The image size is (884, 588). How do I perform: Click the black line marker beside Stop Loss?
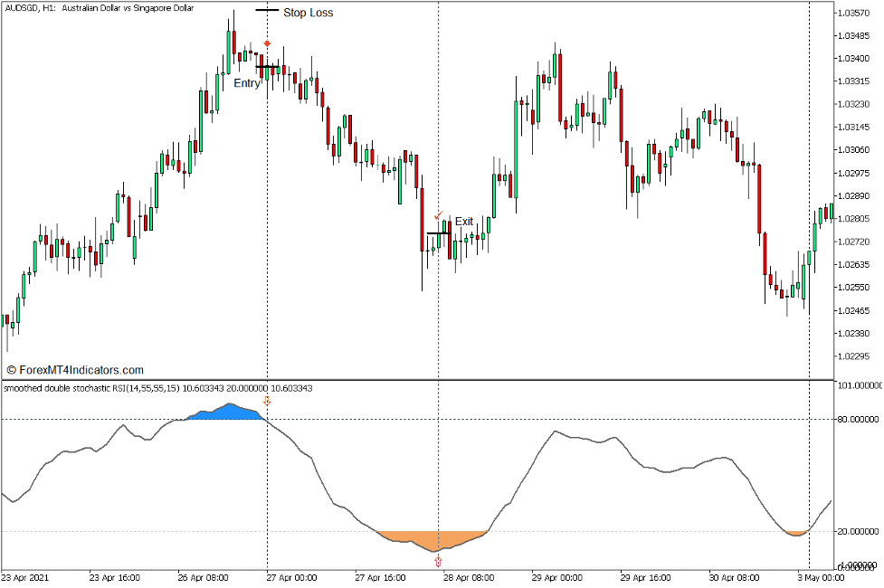[267, 12]
